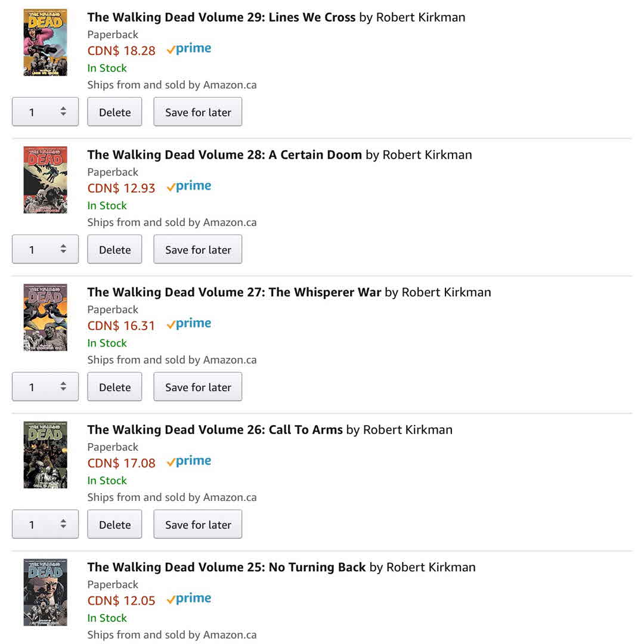
Task: Change quantity dropdown for Volume 27
Action: [45, 387]
